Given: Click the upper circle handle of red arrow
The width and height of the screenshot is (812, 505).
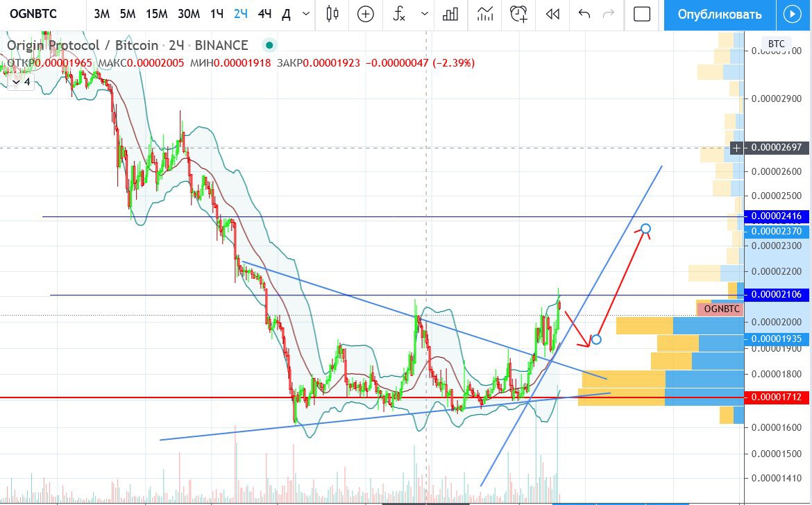Looking at the screenshot, I should (645, 228).
